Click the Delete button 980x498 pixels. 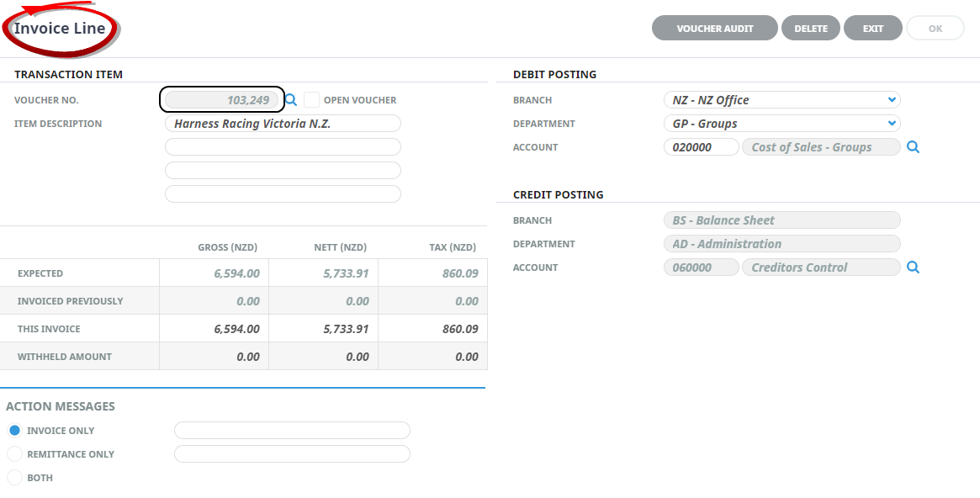point(811,29)
